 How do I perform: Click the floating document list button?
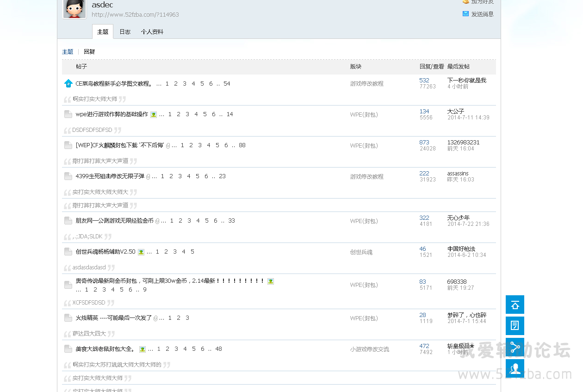515,326
